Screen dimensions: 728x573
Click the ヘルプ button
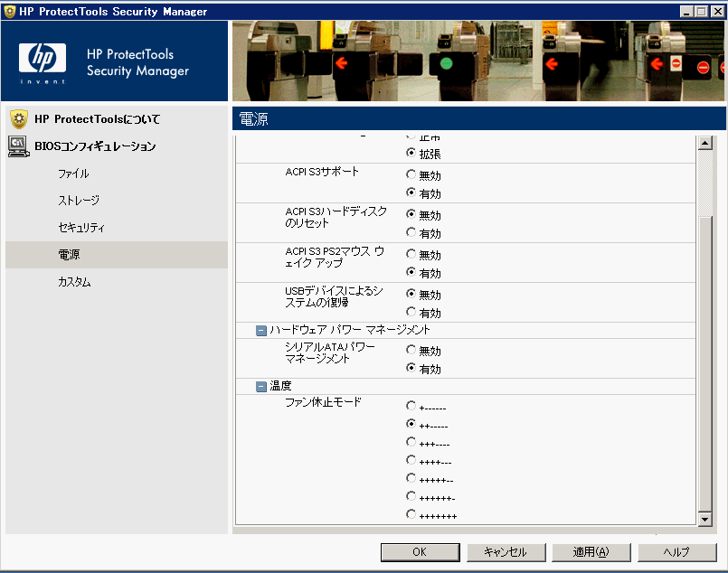click(x=677, y=552)
